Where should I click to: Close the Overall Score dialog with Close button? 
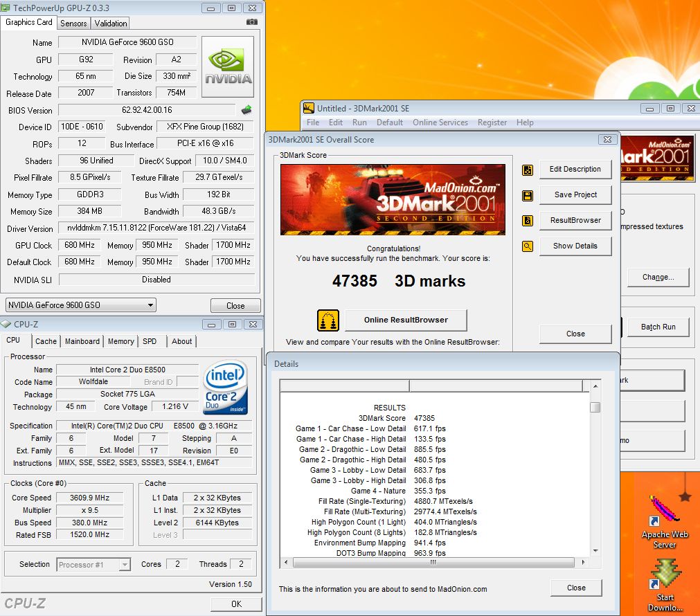pyautogui.click(x=575, y=334)
